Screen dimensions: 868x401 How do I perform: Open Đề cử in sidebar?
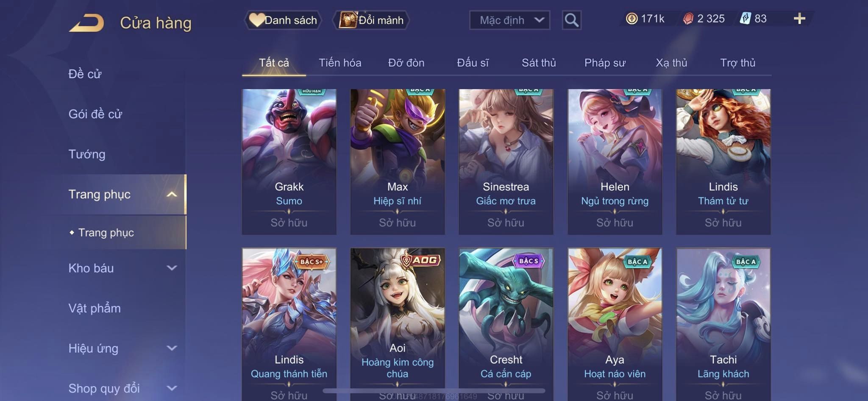pos(85,74)
